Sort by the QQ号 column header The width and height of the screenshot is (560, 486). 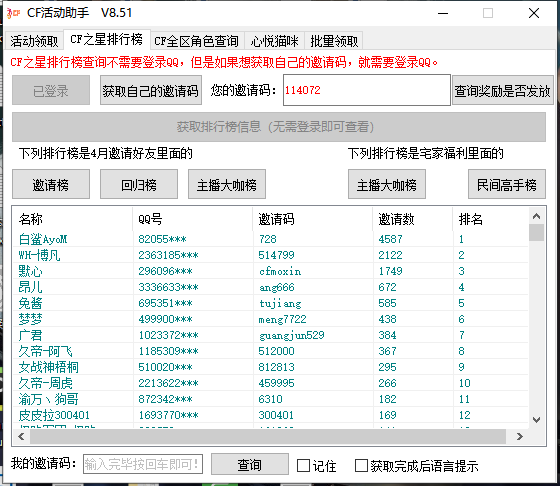(192, 219)
